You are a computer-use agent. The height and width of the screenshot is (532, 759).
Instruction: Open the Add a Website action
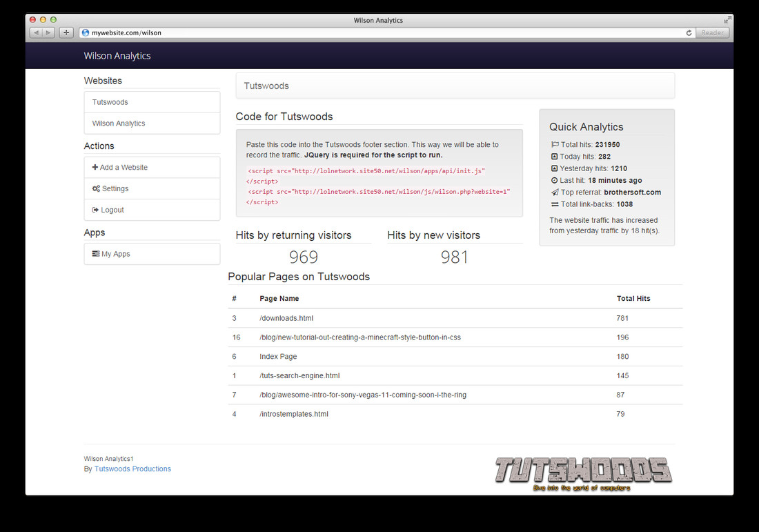152,167
